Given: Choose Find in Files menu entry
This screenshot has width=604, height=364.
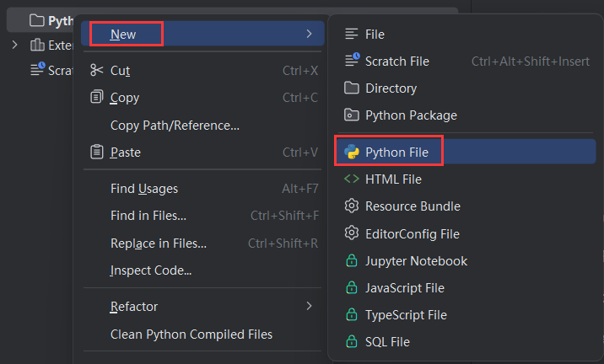Looking at the screenshot, I should point(148,216).
